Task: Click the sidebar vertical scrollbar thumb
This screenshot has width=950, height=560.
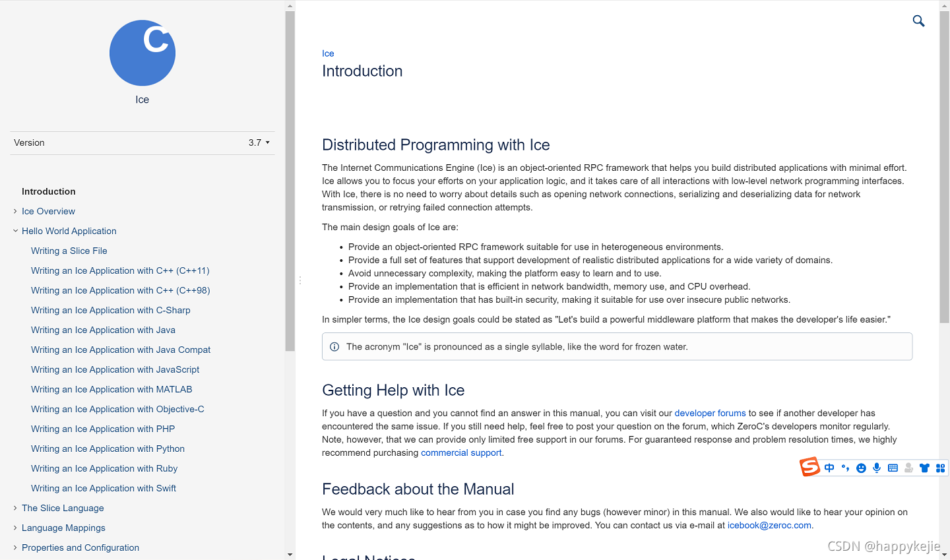Action: 290,181
